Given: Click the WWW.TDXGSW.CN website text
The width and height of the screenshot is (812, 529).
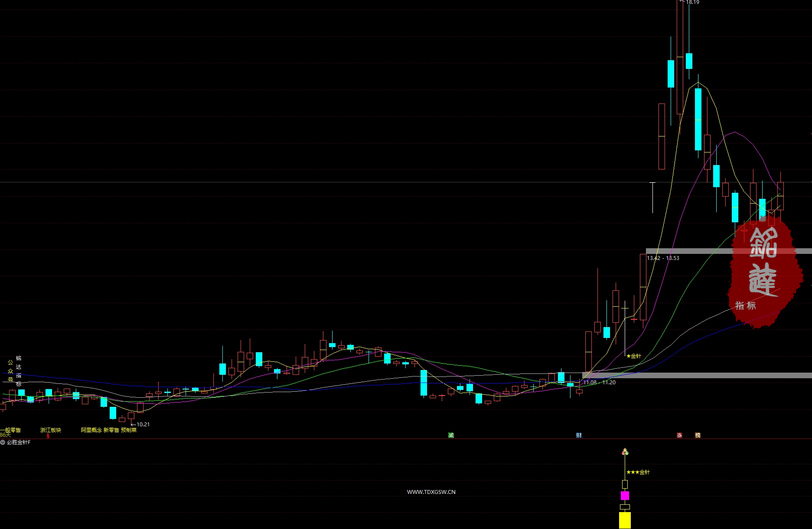Looking at the screenshot, I should point(431,492).
